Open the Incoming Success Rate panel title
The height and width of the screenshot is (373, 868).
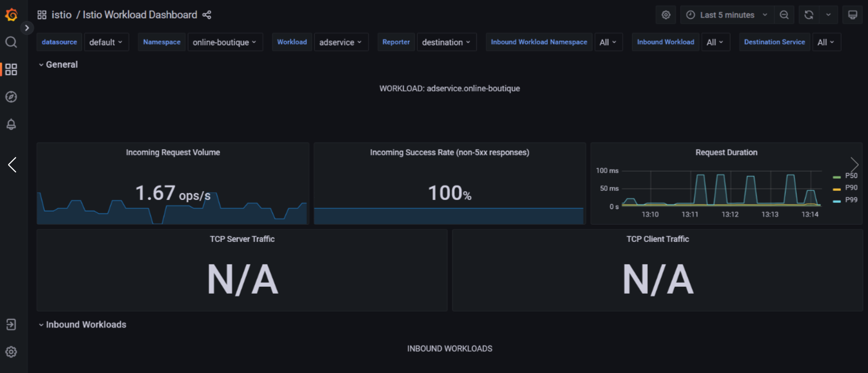(450, 152)
